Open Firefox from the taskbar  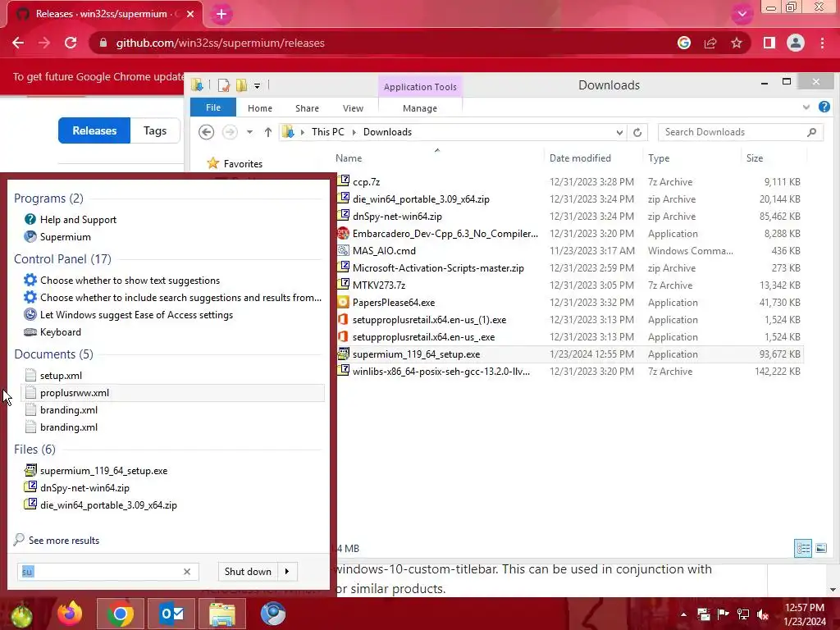point(70,614)
